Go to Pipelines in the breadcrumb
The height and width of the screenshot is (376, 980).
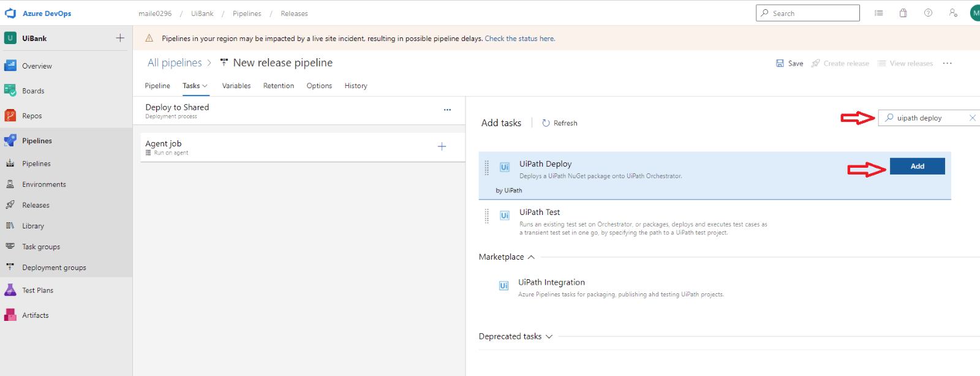pos(247,13)
